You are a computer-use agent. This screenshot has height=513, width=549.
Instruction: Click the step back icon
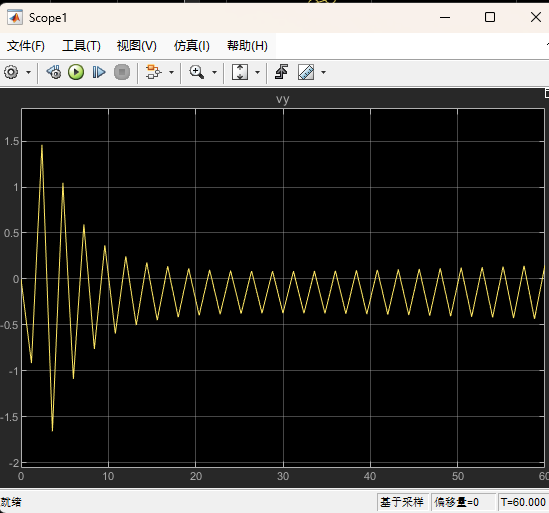54,72
